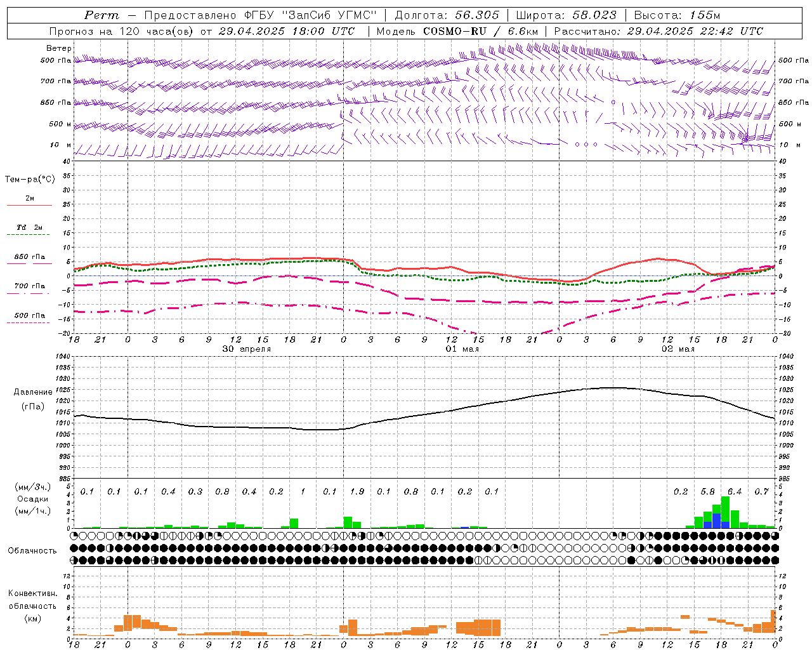The image size is (812, 650).
Task: Click the "Облачность" cloud cover label
Action: [x=32, y=550]
